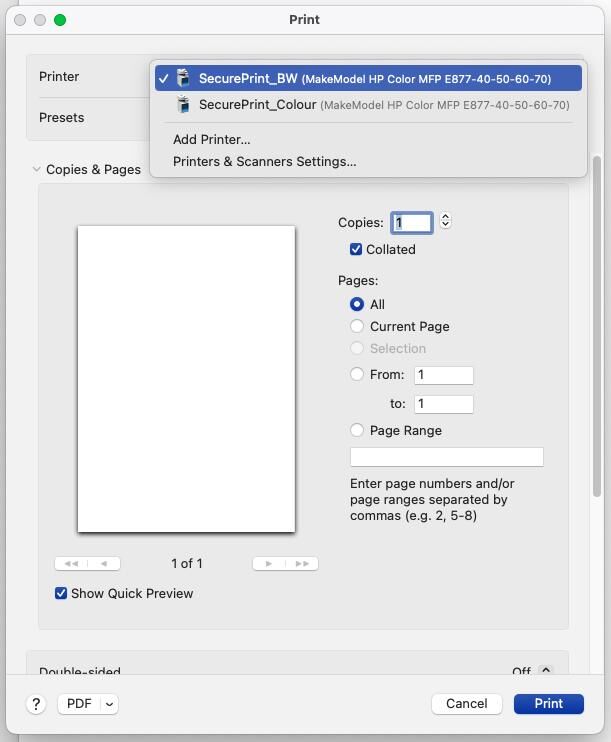Screen dimensions: 611x742
Task: Select Page Range radio button
Action: [x=357, y=430]
